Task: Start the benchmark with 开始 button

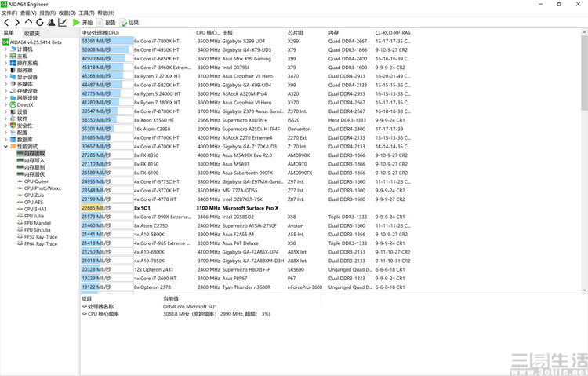Action: point(82,23)
